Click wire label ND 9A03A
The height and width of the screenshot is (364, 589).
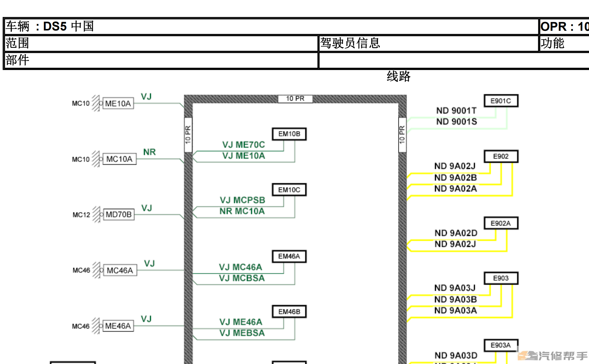455,310
